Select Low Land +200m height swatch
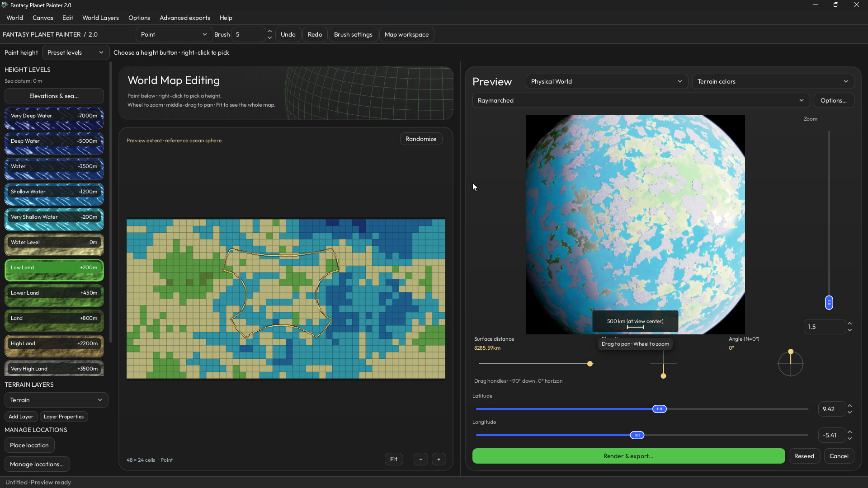The height and width of the screenshot is (488, 868). [x=54, y=270]
